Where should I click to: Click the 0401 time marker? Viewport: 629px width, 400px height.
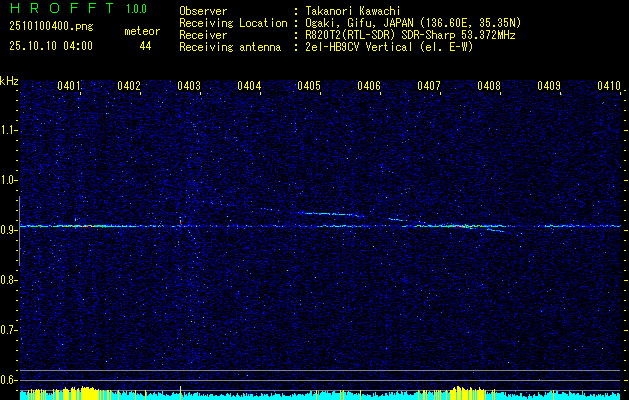[69, 85]
